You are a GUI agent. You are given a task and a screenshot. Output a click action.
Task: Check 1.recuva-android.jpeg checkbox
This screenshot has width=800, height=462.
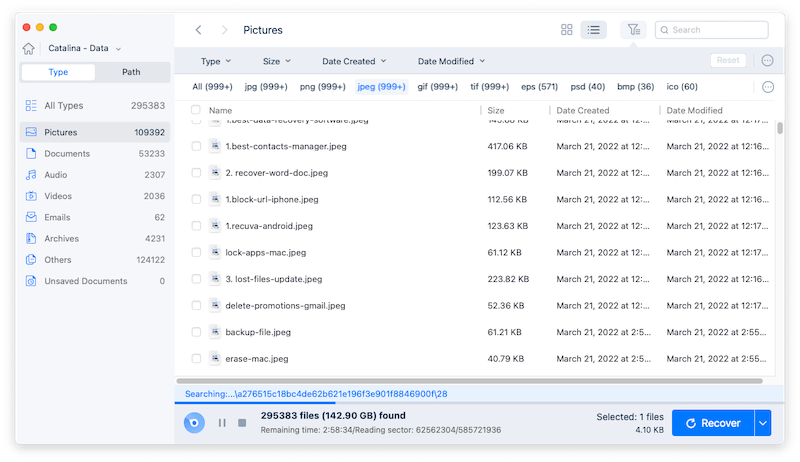pos(196,226)
